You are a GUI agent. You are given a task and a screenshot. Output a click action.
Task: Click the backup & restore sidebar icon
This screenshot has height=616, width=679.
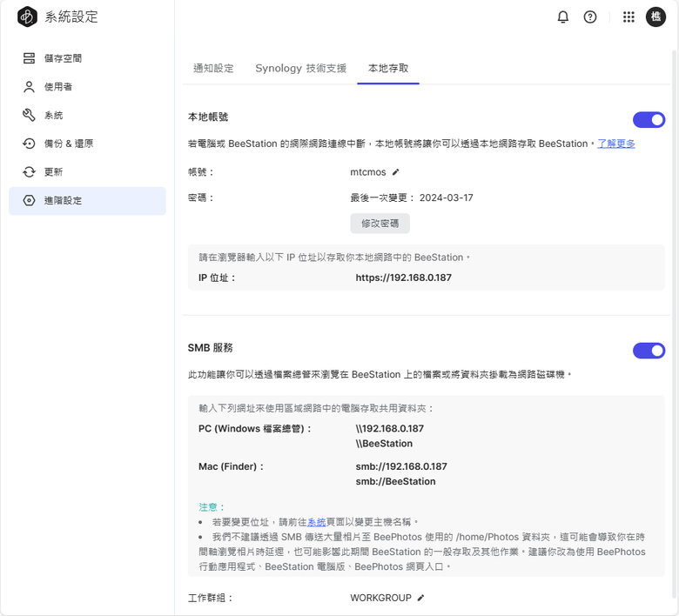pyautogui.click(x=29, y=144)
